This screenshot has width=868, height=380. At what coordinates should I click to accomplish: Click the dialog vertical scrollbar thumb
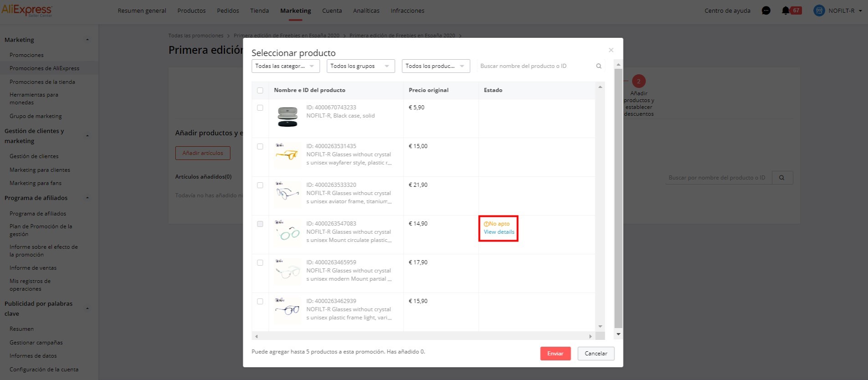(x=618, y=198)
